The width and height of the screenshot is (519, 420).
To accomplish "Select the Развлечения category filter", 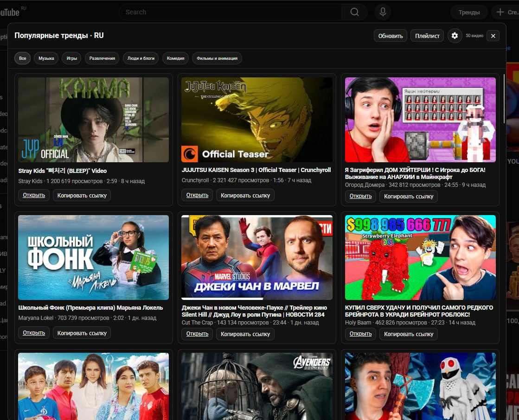I will click(102, 58).
